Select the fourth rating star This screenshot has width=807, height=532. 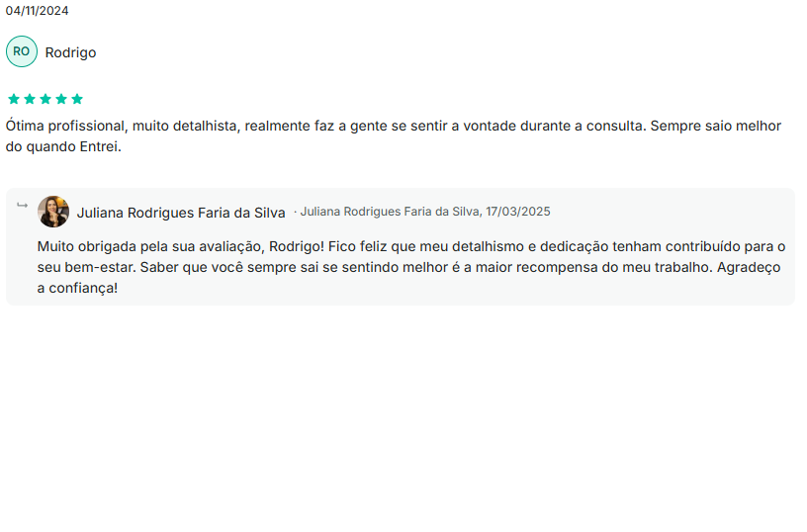tap(61, 99)
